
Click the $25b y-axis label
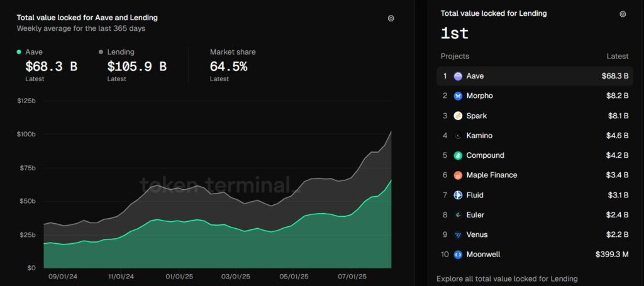point(28,234)
